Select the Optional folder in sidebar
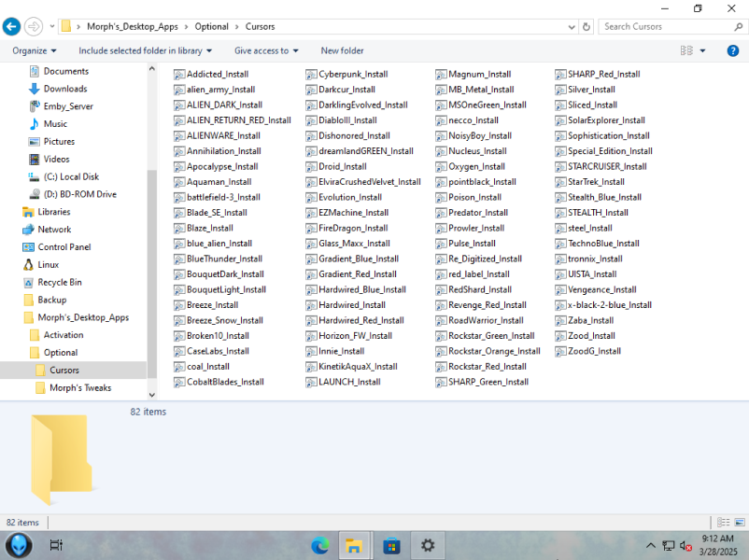Image resolution: width=749 pixels, height=560 pixels. click(x=61, y=353)
